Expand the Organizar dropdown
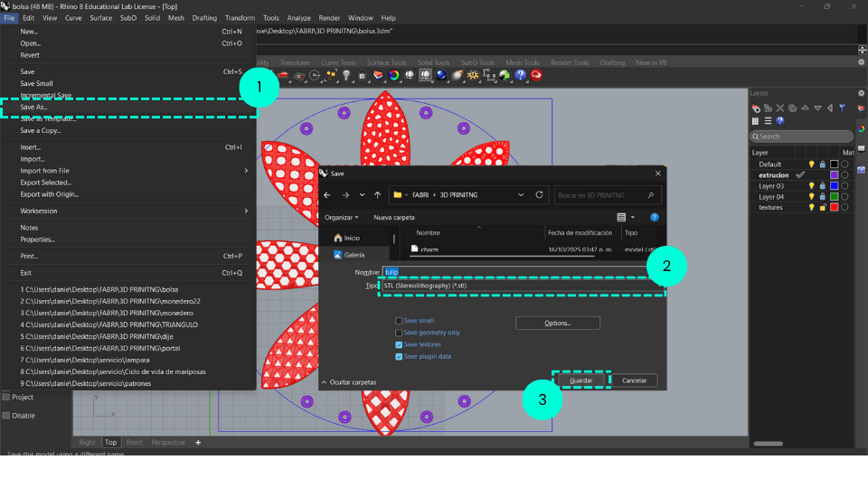 pyautogui.click(x=342, y=218)
